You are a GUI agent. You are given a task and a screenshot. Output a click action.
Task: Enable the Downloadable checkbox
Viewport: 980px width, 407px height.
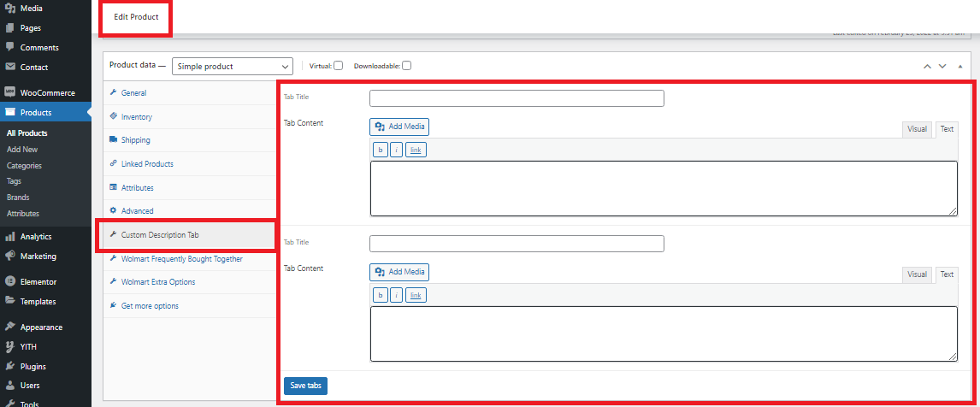click(x=407, y=66)
